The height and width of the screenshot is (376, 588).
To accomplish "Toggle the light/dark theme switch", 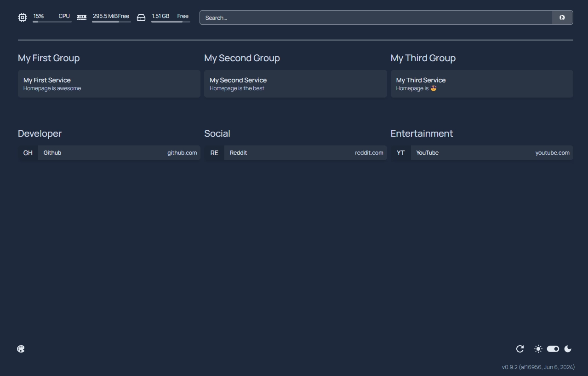I will [553, 349].
